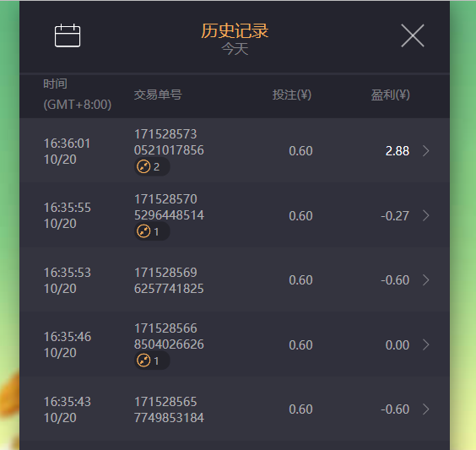The image size is (476, 450).
Task: Click the 盈利(¥) column header
Action: point(391,95)
